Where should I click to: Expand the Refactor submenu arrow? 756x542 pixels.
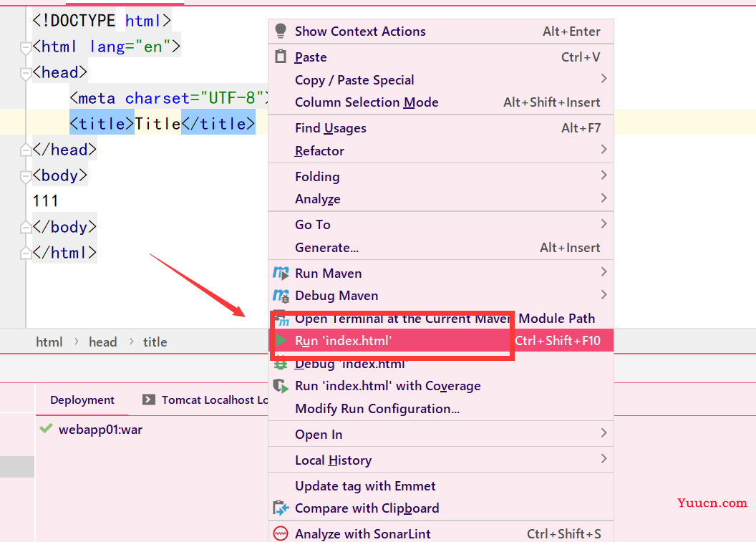click(604, 149)
